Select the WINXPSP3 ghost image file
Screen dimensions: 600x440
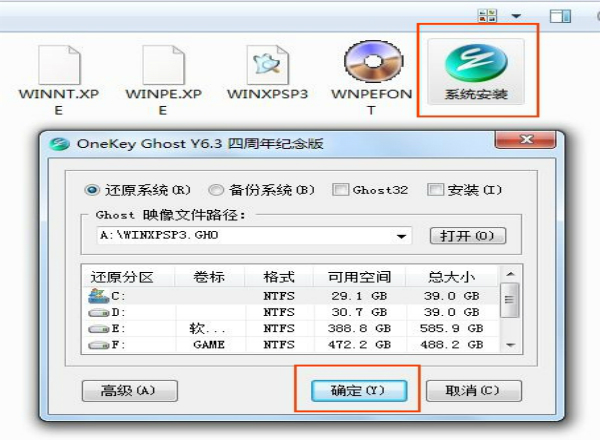click(269, 66)
